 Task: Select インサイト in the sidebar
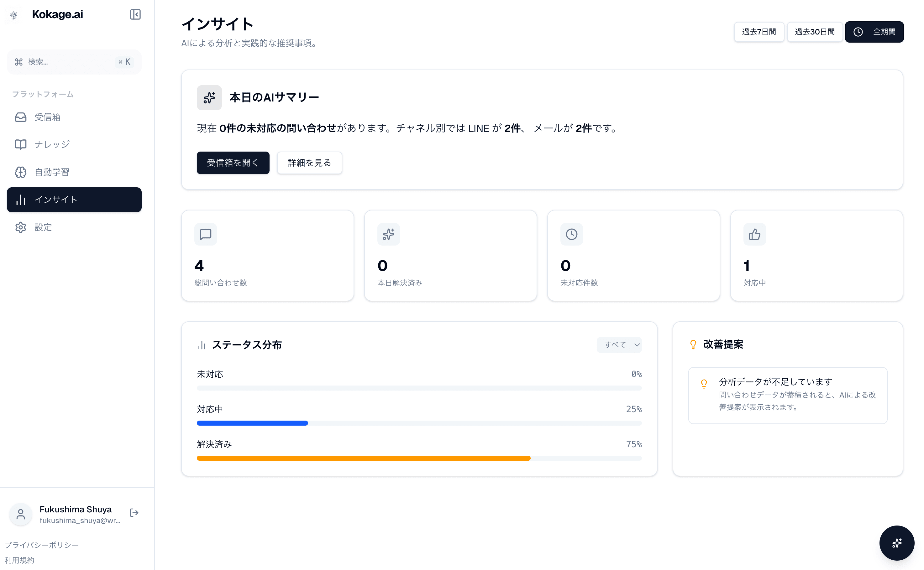click(74, 200)
